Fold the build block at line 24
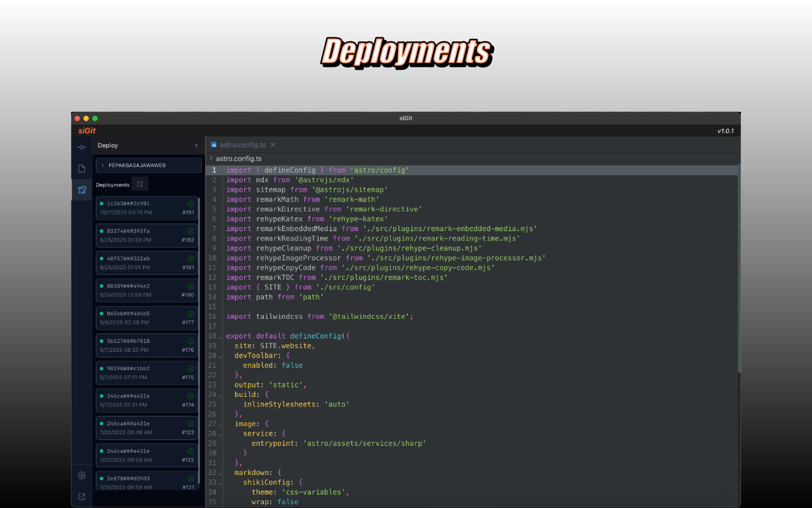812x508 pixels. pos(221,395)
